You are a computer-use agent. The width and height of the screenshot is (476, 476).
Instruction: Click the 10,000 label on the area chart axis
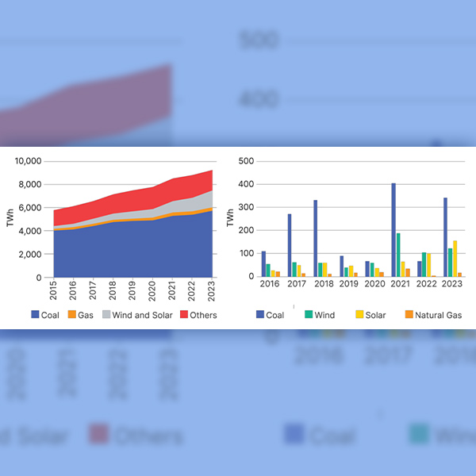click(x=28, y=161)
